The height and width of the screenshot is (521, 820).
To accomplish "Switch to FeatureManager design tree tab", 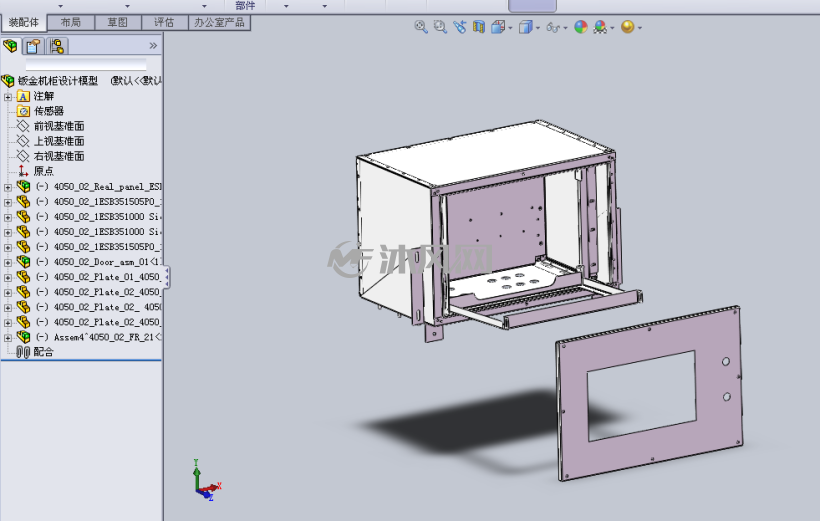I will (10, 46).
